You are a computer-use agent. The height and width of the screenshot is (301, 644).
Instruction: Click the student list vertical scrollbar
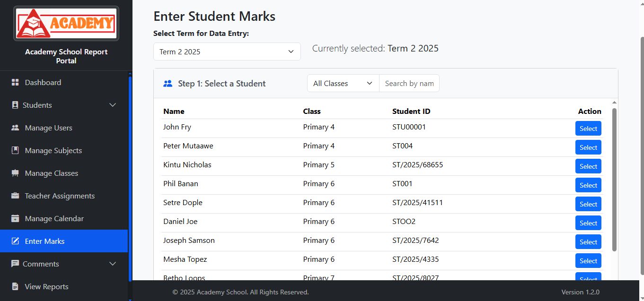click(614, 180)
